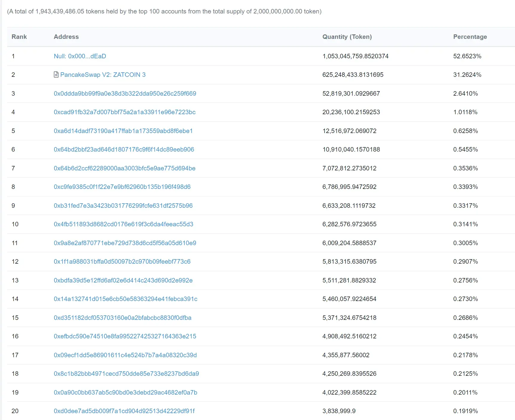Click the 2.6410% percentage value
The height and width of the screenshot is (420, 515).
coord(465,94)
